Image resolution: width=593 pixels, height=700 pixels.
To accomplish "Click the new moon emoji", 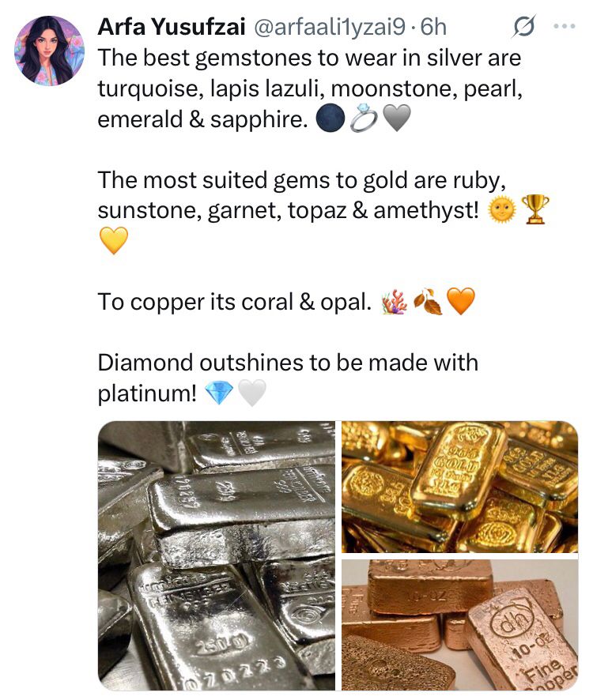I will [330, 119].
